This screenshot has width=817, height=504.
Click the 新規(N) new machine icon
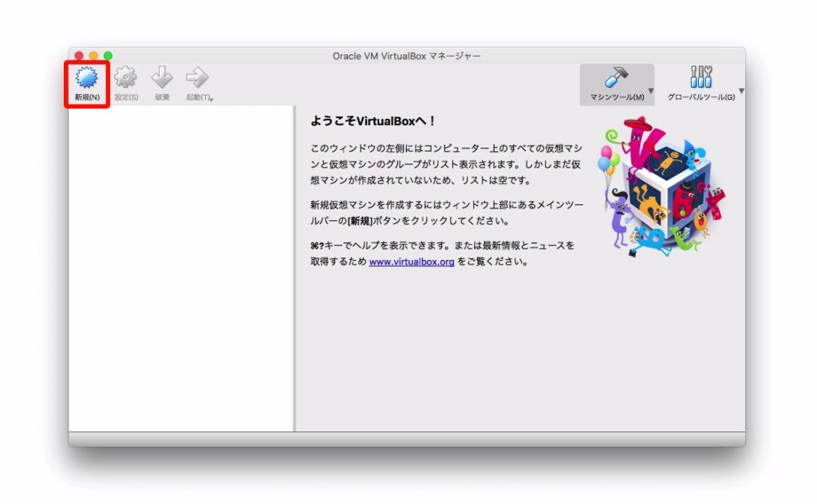pos(86,77)
